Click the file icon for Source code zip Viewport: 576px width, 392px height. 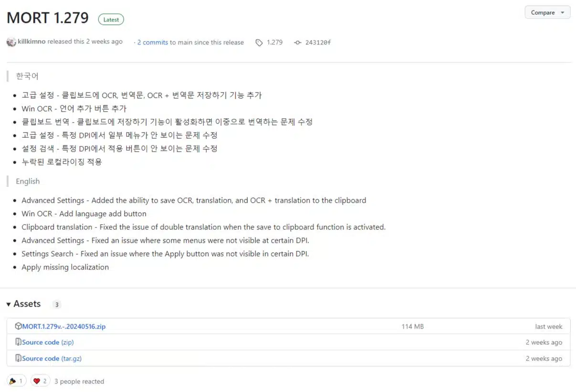[18, 342]
